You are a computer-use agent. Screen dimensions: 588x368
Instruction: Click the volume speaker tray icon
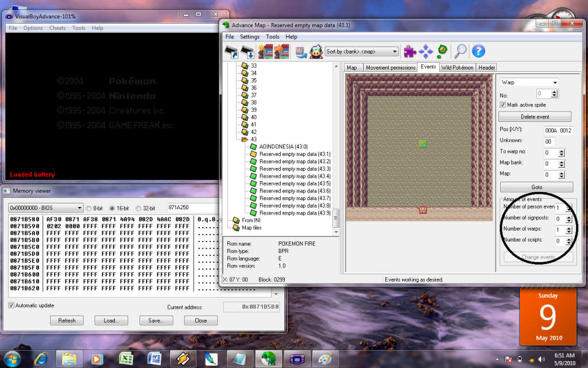tap(541, 359)
